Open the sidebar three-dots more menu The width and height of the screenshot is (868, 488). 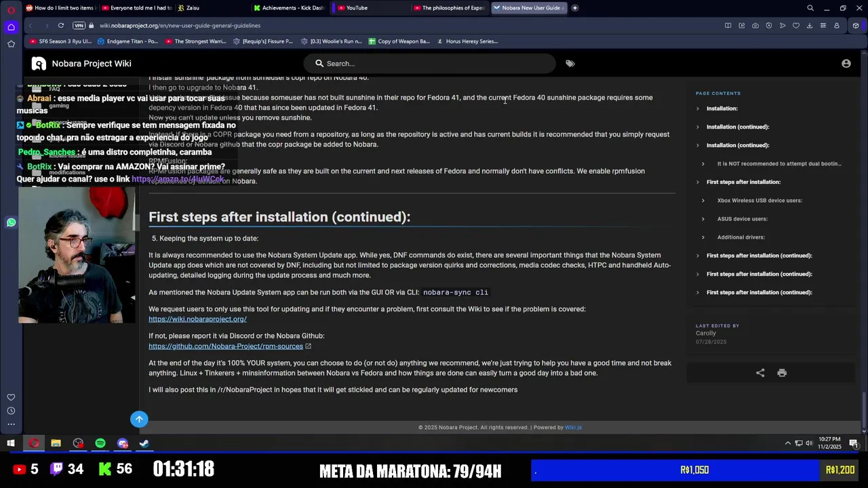[11, 424]
